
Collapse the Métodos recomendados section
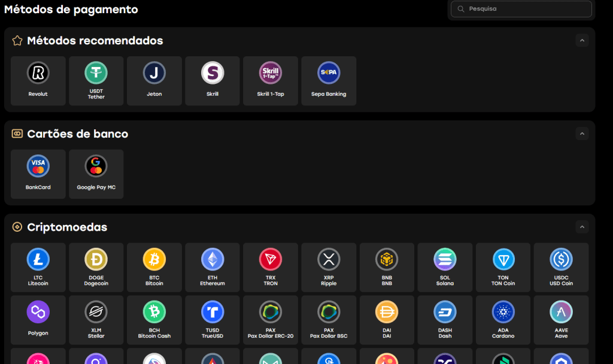[582, 40]
